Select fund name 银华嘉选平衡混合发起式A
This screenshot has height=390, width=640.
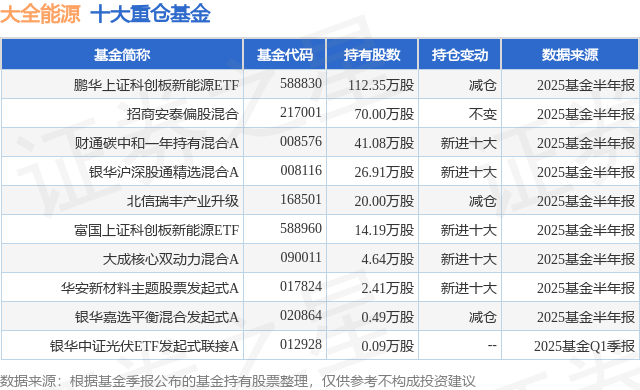point(156,317)
